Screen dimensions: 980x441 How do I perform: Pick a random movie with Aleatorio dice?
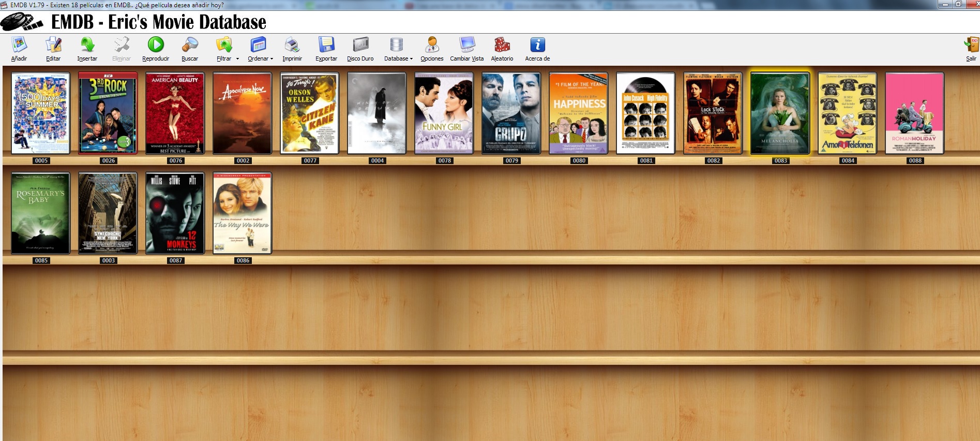coord(502,46)
